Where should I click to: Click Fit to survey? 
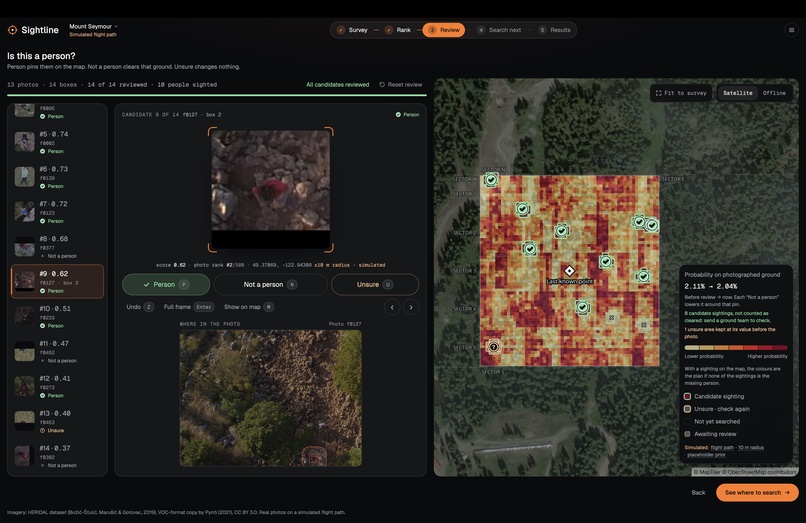681,93
